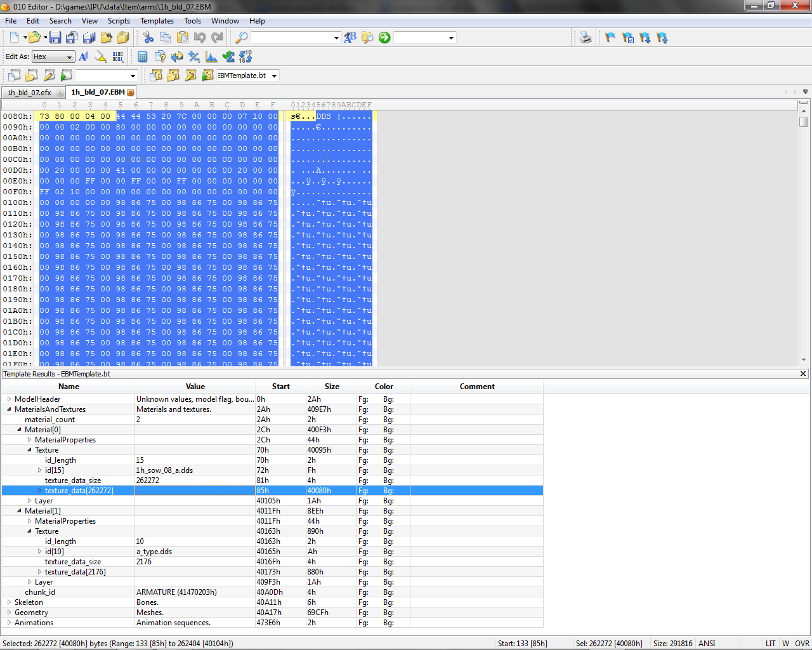Toggle a bookmark with the plain flag icon

pyautogui.click(x=611, y=37)
